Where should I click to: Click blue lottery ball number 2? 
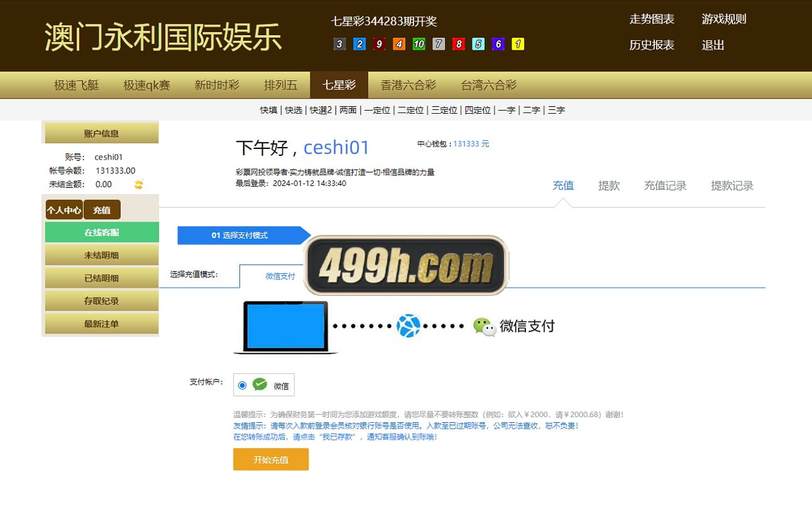click(359, 44)
